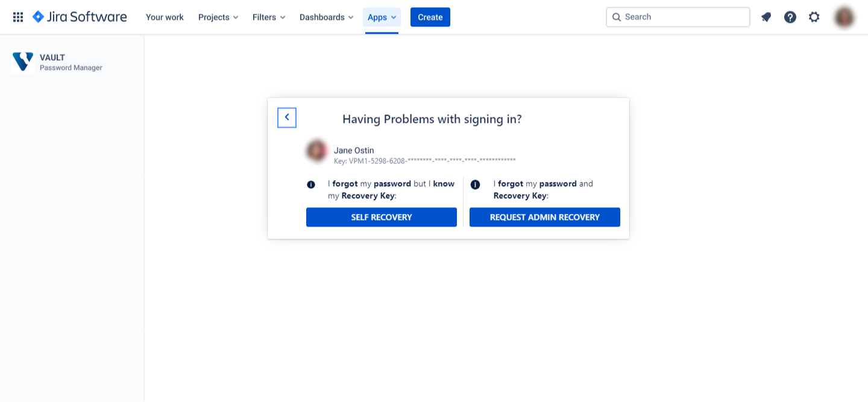Click Jane Ostin's avatar picture

point(317,151)
